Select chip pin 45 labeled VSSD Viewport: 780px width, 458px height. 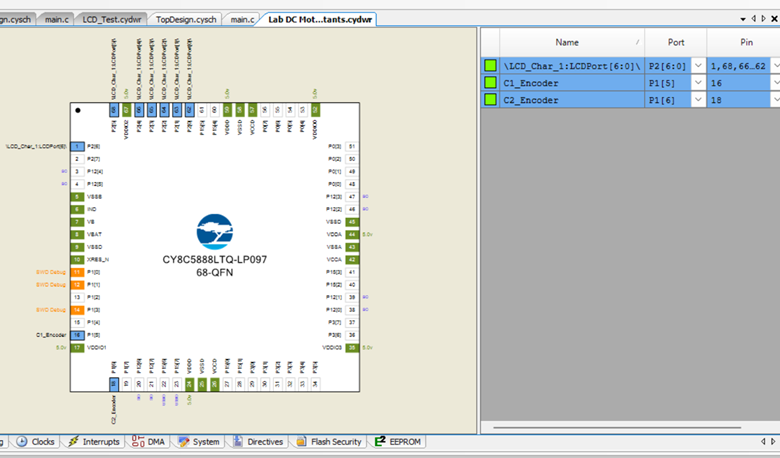352,222
